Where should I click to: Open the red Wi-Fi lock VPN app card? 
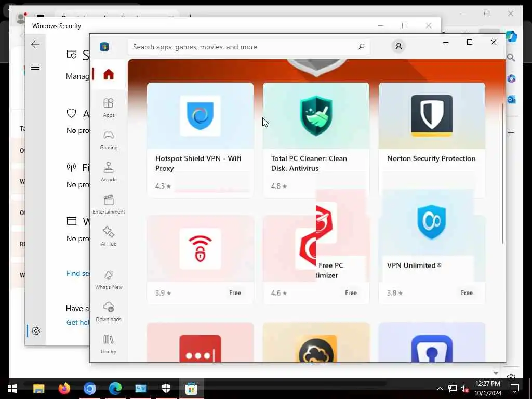coord(200,260)
